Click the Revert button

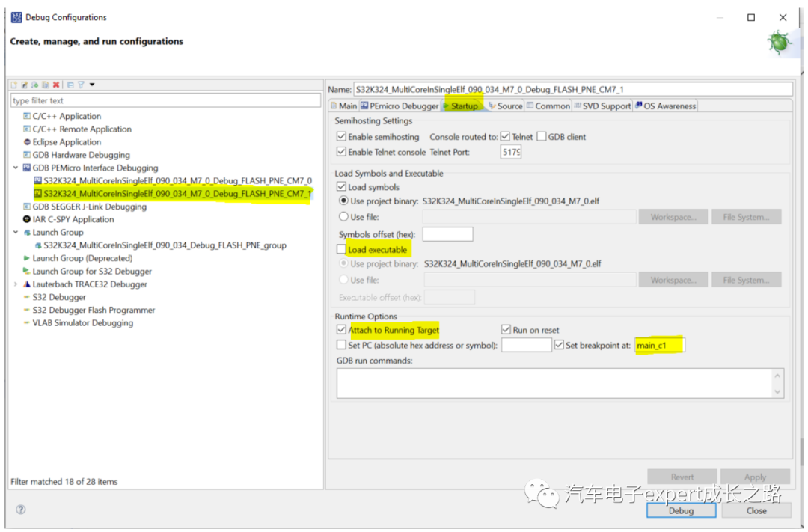click(682, 477)
